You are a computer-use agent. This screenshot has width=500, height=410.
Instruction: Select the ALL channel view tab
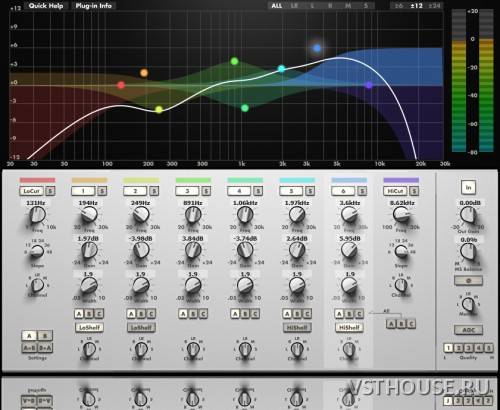(277, 6)
